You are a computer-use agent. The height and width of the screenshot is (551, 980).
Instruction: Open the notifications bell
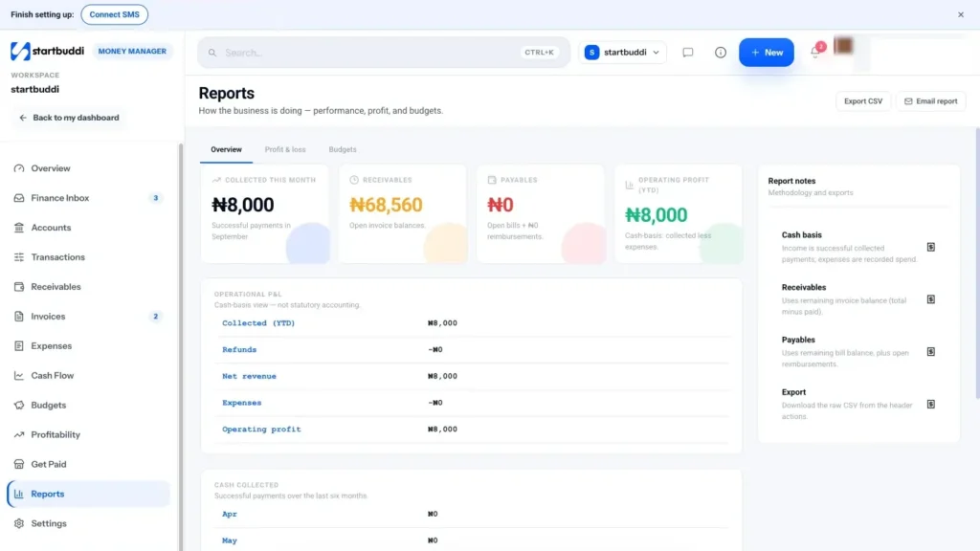(x=815, y=53)
